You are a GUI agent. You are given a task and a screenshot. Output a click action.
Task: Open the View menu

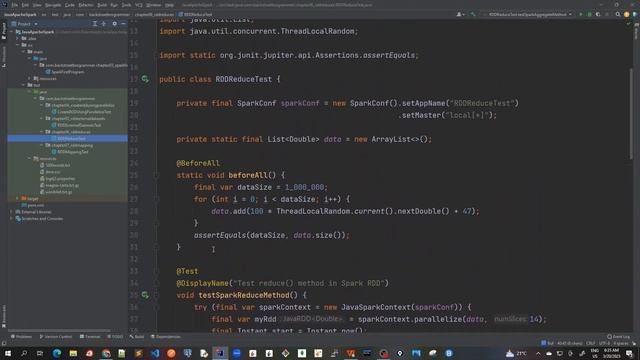point(37,5)
